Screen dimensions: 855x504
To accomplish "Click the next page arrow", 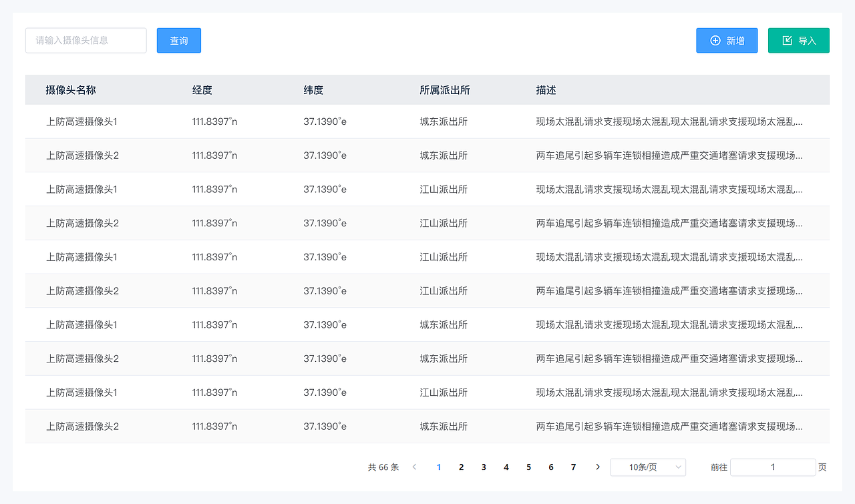I will (597, 467).
